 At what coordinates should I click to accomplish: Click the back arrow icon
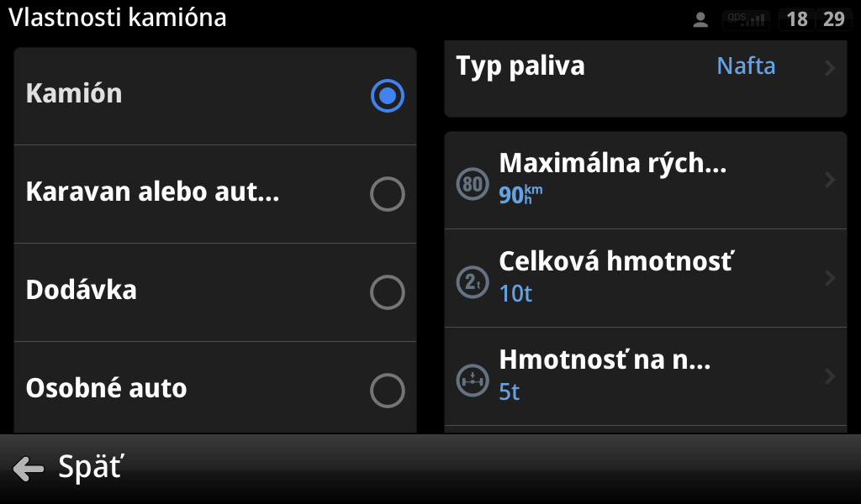pyautogui.click(x=29, y=468)
